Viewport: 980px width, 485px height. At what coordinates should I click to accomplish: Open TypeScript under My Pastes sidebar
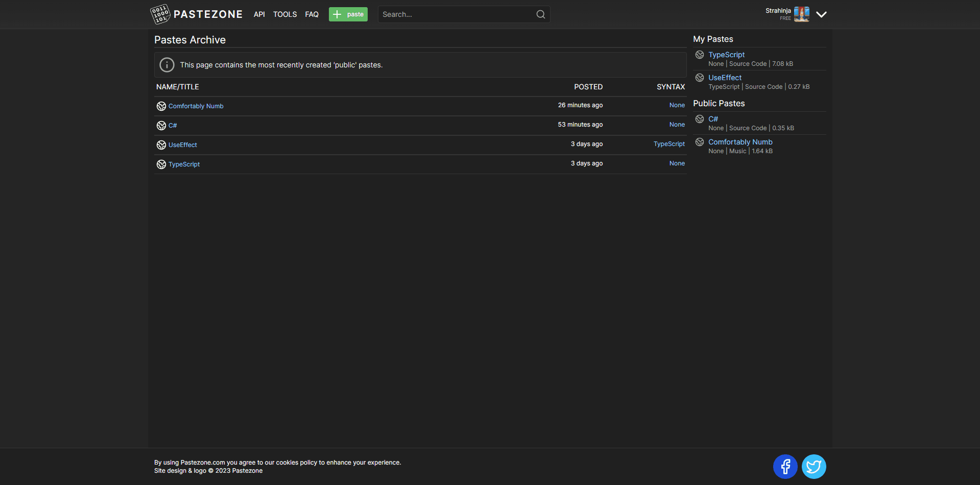(x=726, y=55)
